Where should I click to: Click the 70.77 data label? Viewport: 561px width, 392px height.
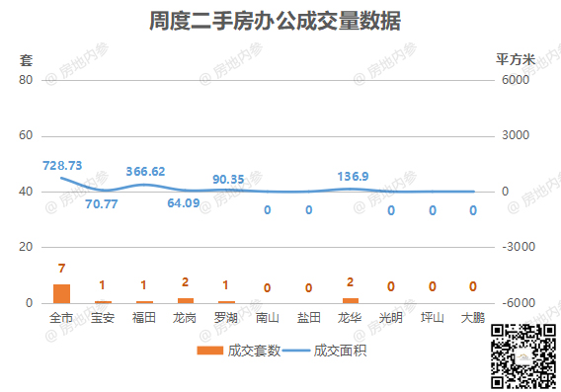tap(102, 204)
